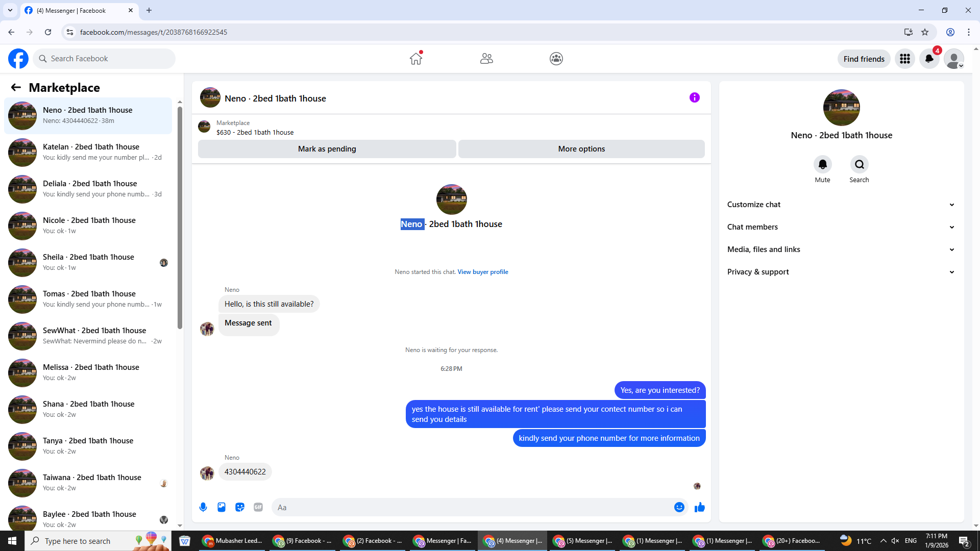Open the emoji picker in the message box
980x551 pixels.
tap(679, 507)
